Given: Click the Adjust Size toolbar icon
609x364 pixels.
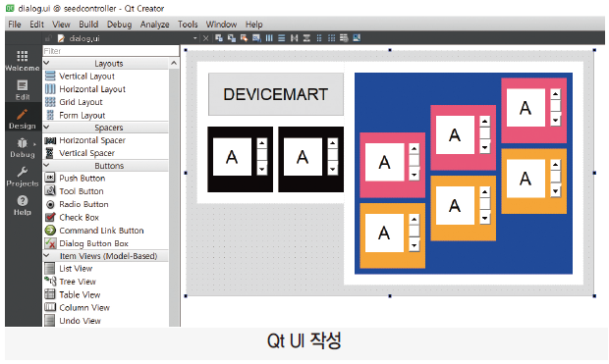Looking at the screenshot, I should point(357,37).
